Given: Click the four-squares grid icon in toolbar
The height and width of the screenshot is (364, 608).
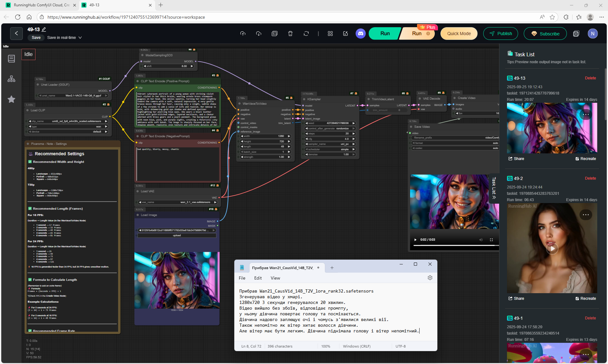Looking at the screenshot, I should point(330,34).
